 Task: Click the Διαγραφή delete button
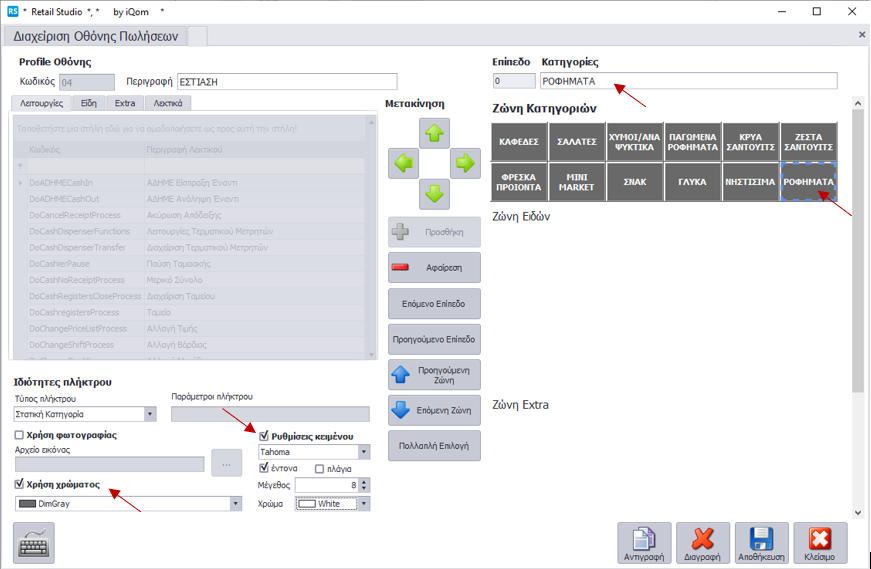tap(703, 543)
